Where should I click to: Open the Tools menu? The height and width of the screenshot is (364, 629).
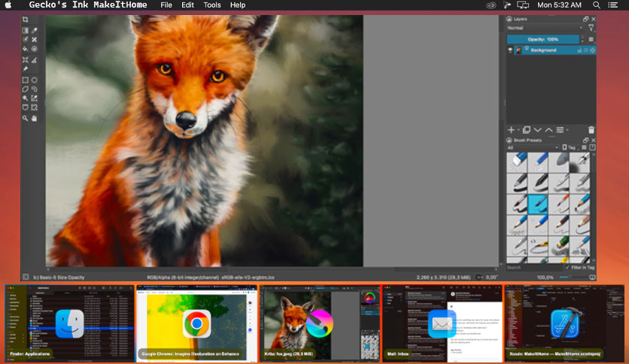(x=212, y=5)
